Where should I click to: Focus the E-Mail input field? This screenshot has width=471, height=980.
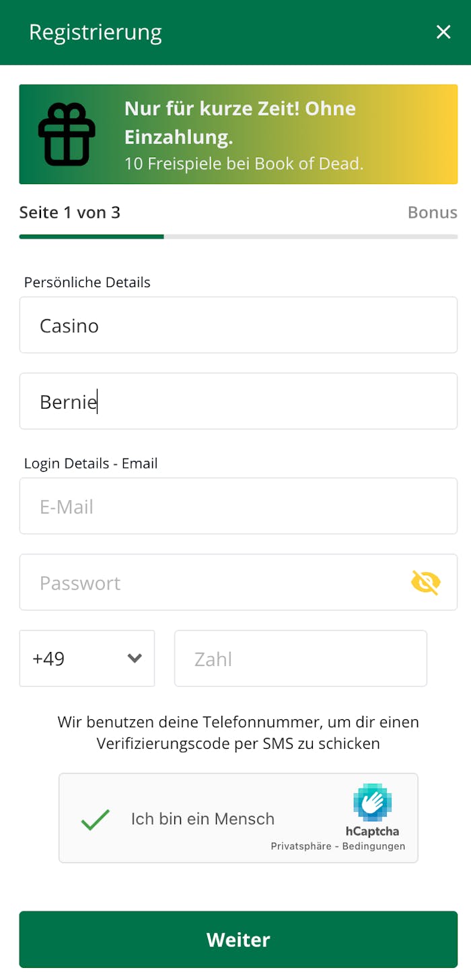(x=238, y=507)
